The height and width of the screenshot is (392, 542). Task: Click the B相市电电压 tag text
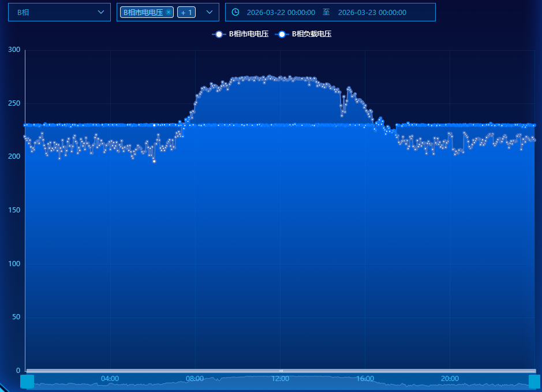[143, 12]
